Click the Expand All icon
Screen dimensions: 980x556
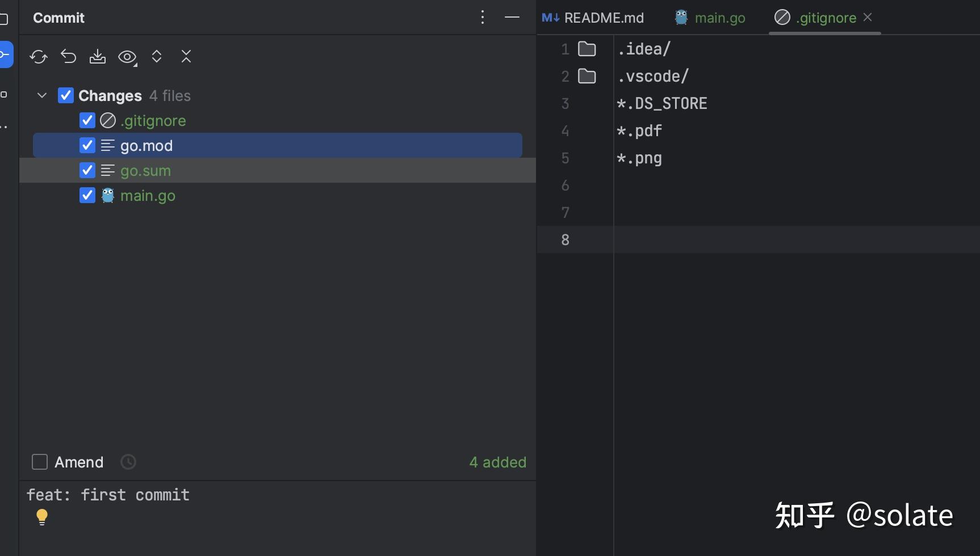click(x=157, y=57)
